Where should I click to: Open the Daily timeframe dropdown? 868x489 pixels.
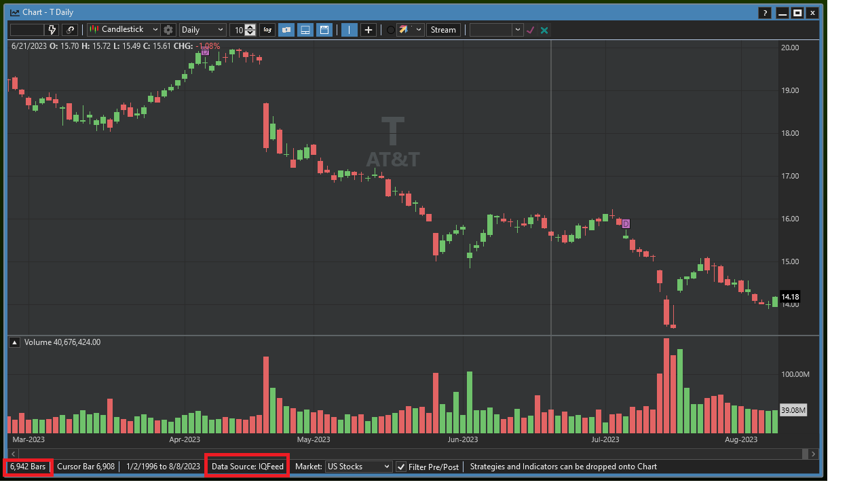pyautogui.click(x=202, y=30)
